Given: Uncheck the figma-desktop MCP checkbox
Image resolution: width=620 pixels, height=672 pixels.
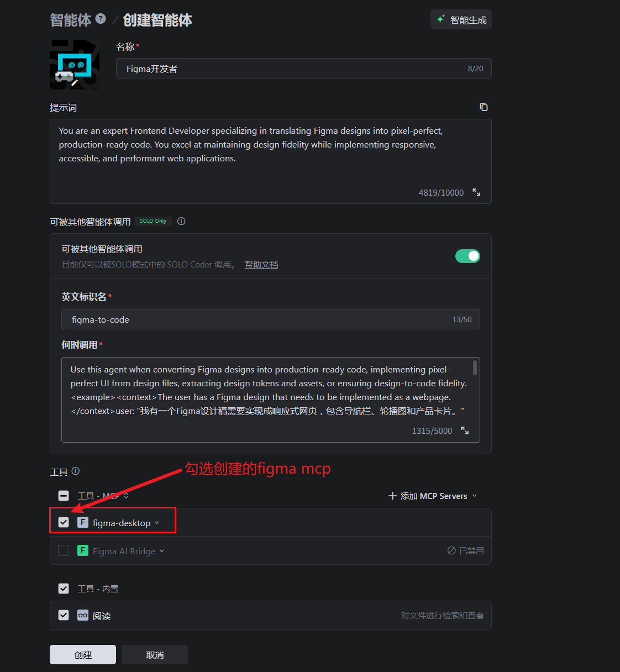Looking at the screenshot, I should click(x=64, y=522).
